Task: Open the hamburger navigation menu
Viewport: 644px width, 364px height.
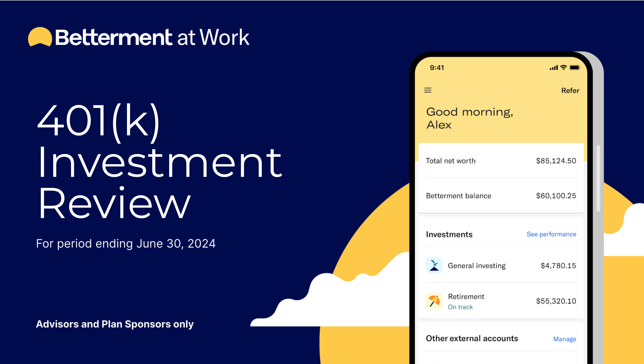Action: 428,90
